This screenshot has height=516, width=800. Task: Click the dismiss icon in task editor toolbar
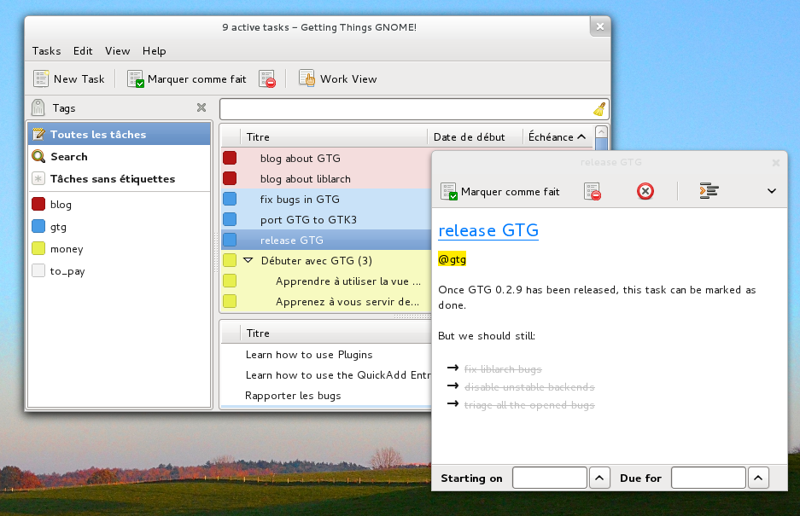[x=592, y=191]
